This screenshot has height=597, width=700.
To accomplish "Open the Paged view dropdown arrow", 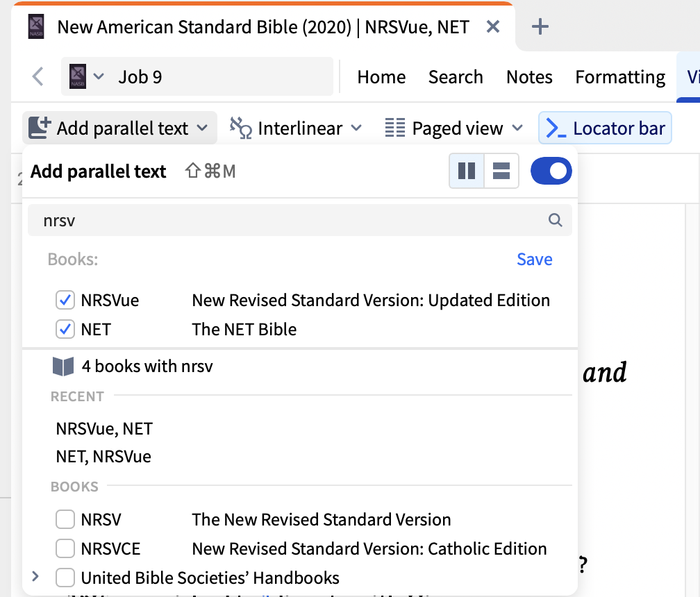I will pyautogui.click(x=517, y=128).
